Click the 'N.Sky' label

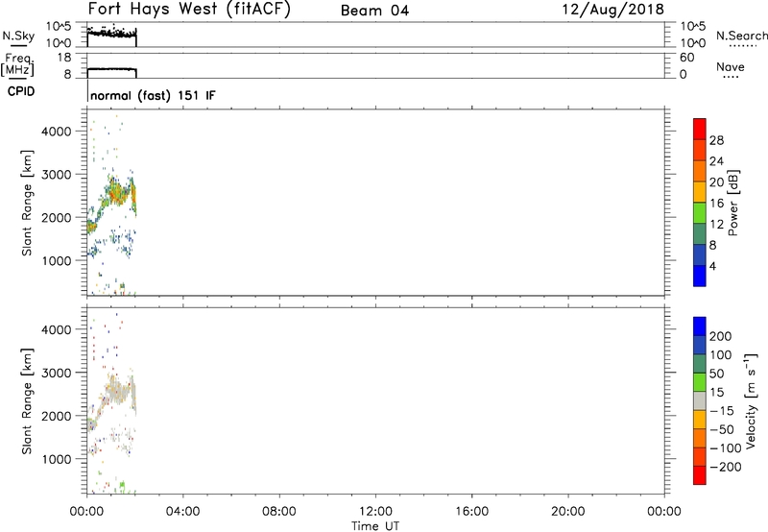coord(18,36)
